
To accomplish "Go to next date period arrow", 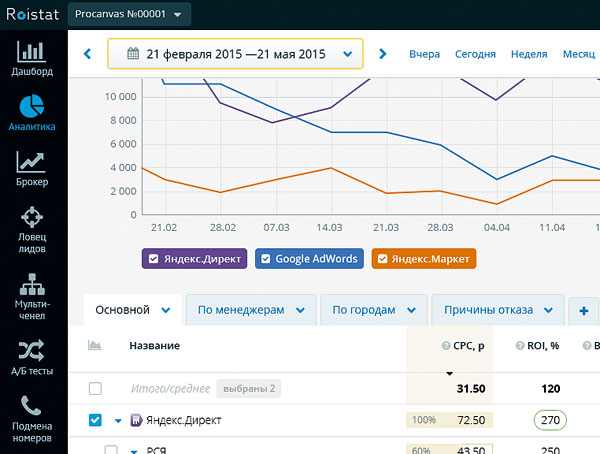I will 382,54.
